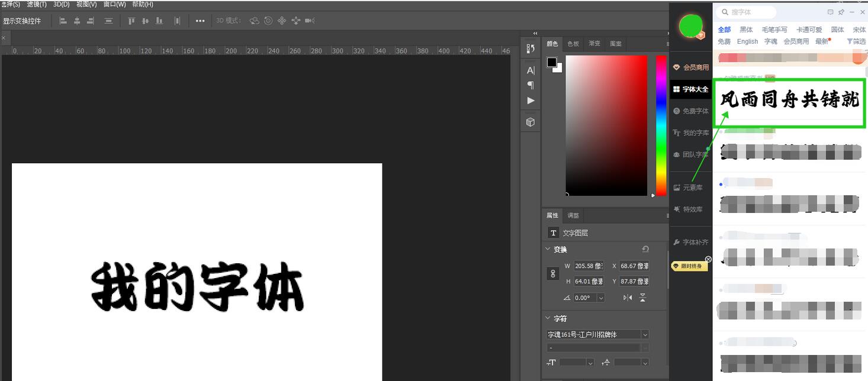
Task: Open the rotation angle dropdown in 变换
Action: click(x=600, y=298)
